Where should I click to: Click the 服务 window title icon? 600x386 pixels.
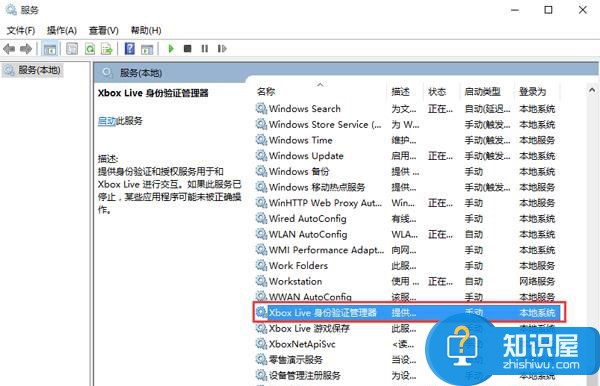click(10, 10)
